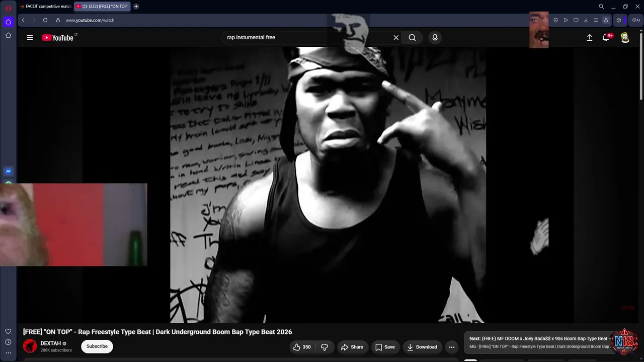Open the sidebar bookmarks star

[x=8, y=35]
